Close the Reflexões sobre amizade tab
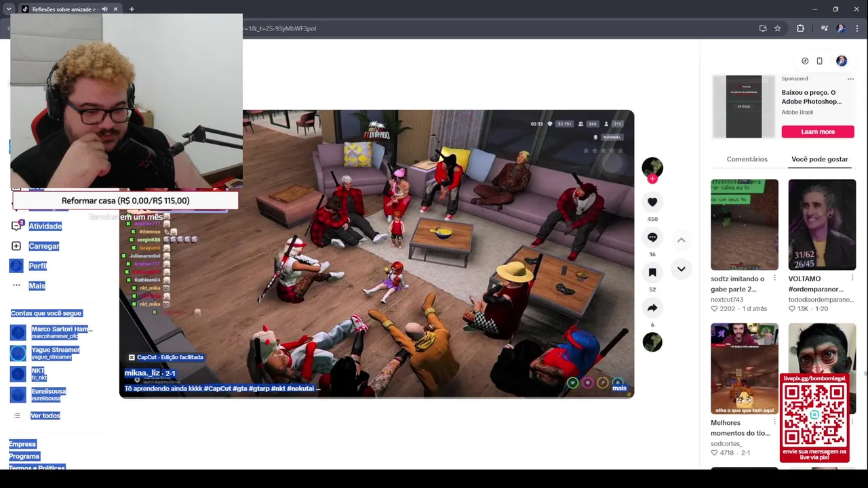The height and width of the screenshot is (488, 868). coord(115,9)
